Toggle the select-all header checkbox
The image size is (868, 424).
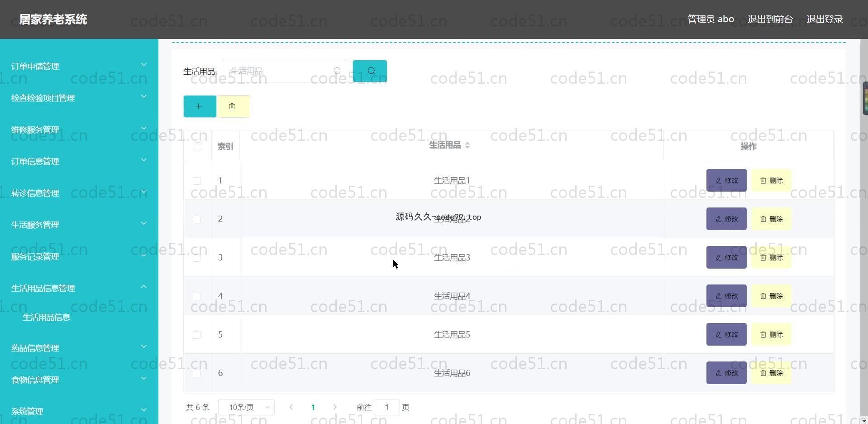pyautogui.click(x=197, y=146)
